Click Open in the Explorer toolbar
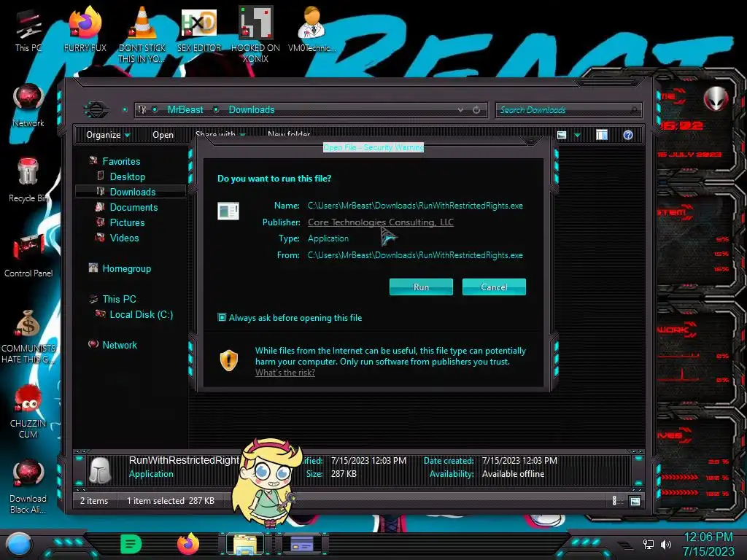The height and width of the screenshot is (560, 747). pyautogui.click(x=163, y=135)
